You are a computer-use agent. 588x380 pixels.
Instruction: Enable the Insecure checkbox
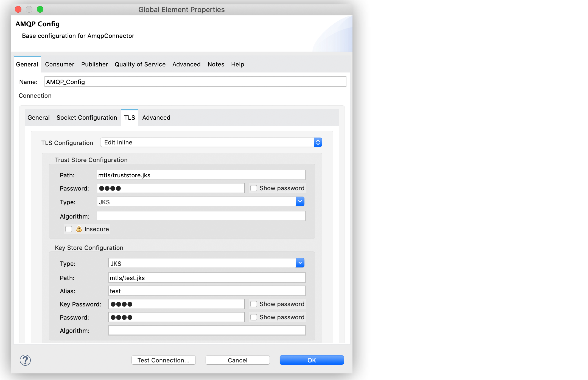69,229
